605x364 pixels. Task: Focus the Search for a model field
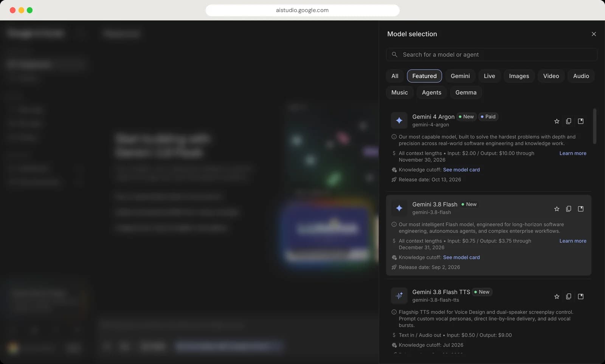tap(492, 54)
